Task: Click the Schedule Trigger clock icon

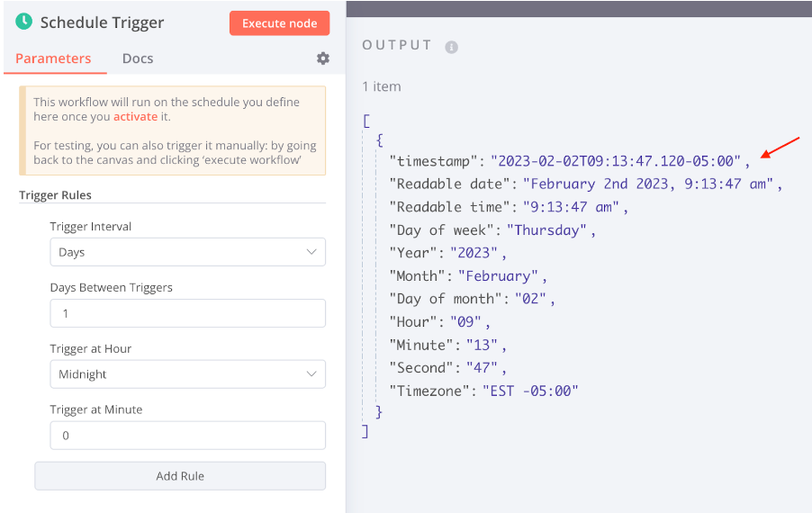Action: (x=23, y=22)
